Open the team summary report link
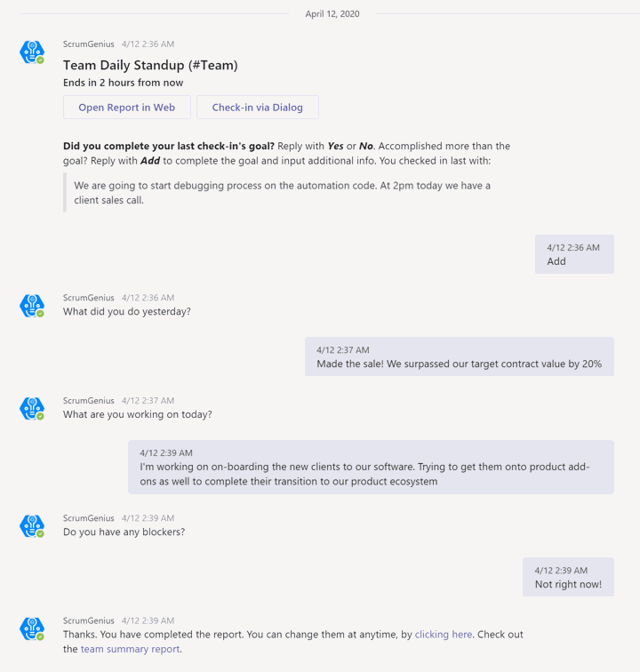 [x=130, y=649]
